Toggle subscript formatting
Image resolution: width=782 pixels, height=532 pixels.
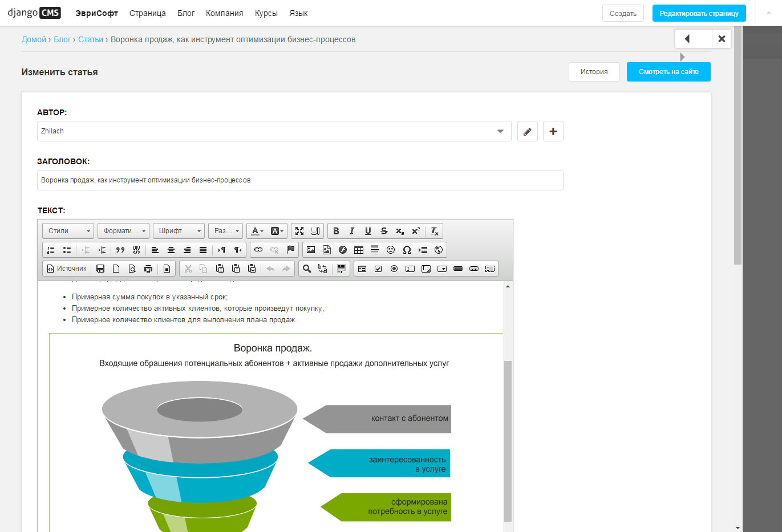tap(400, 231)
